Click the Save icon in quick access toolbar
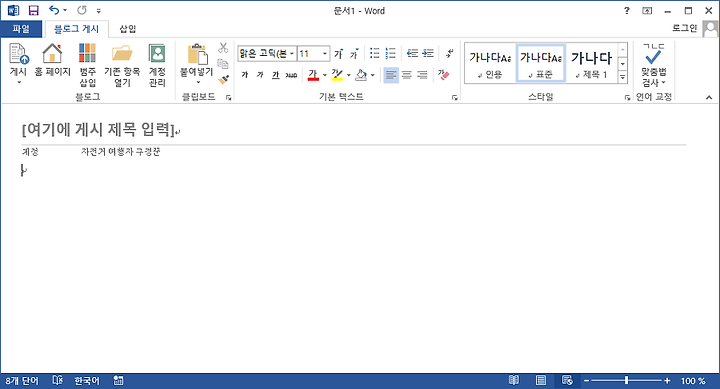This screenshot has height=389, width=720. (34, 11)
